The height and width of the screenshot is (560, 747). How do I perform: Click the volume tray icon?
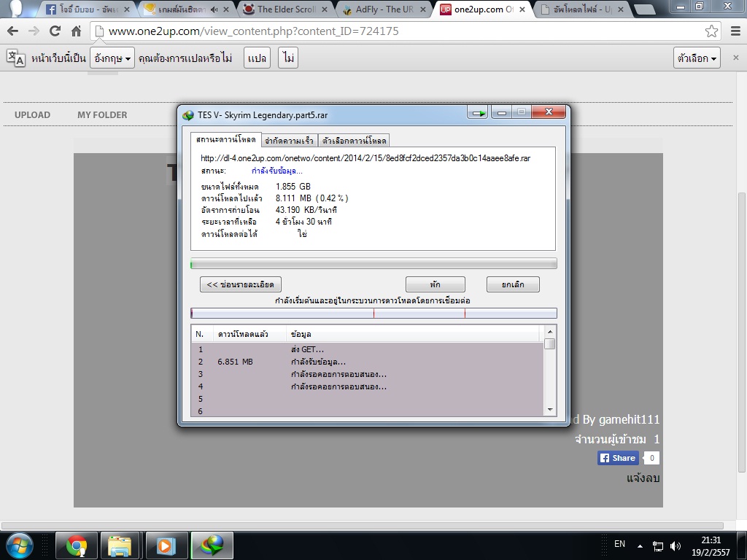coord(675,546)
